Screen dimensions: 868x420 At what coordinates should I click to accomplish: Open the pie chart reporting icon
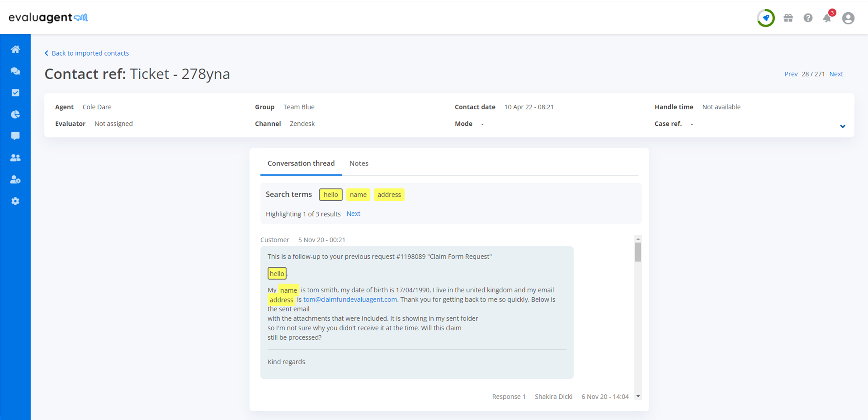[x=15, y=114]
